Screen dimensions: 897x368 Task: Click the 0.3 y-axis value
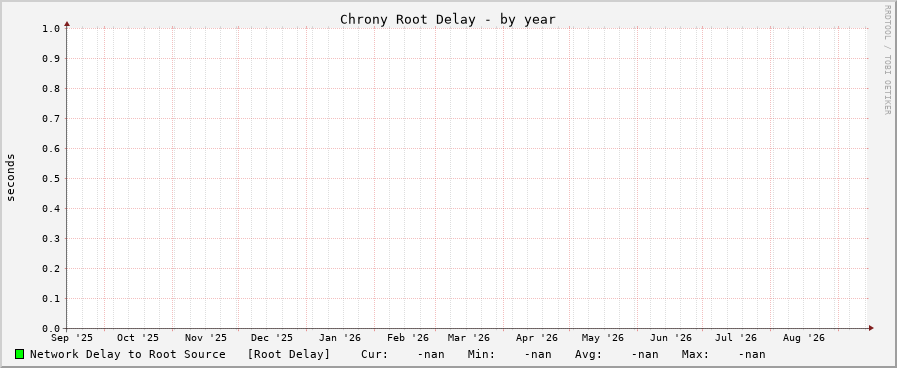click(x=51, y=239)
